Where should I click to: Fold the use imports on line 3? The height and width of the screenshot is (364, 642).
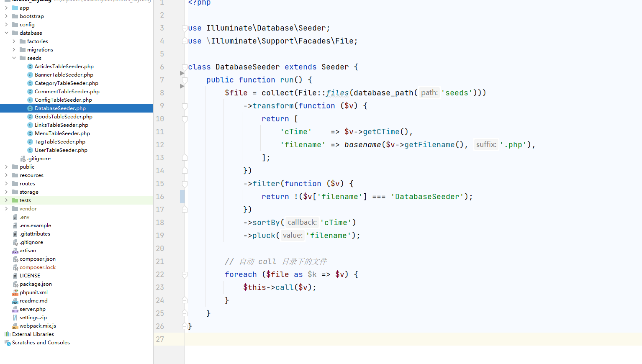[x=185, y=28]
